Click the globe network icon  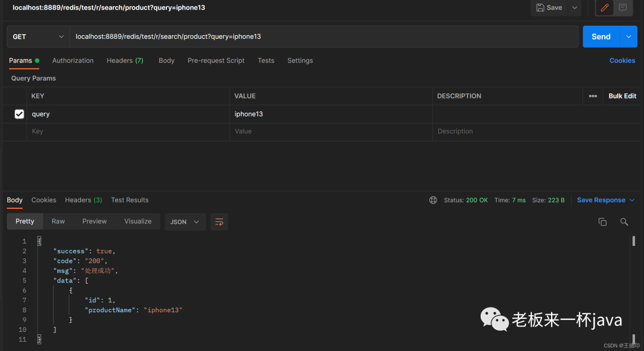[x=433, y=200]
